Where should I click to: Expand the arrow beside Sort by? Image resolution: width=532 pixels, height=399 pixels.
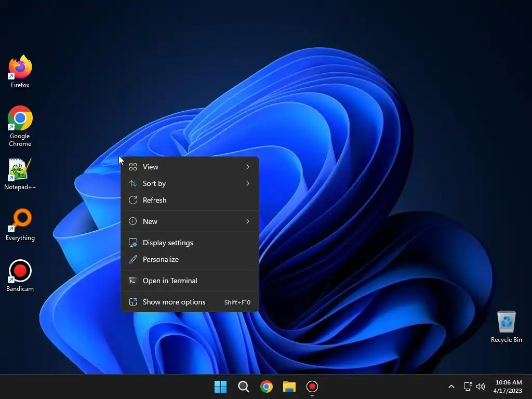[x=248, y=183]
